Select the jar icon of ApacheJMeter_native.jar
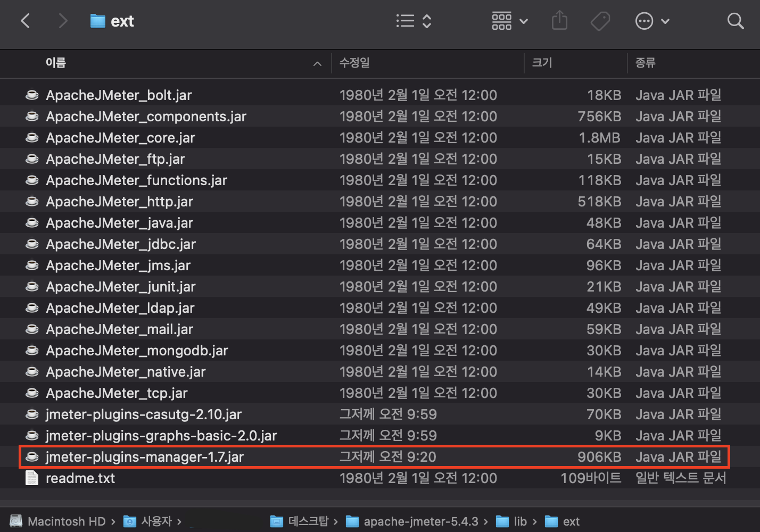 click(32, 372)
